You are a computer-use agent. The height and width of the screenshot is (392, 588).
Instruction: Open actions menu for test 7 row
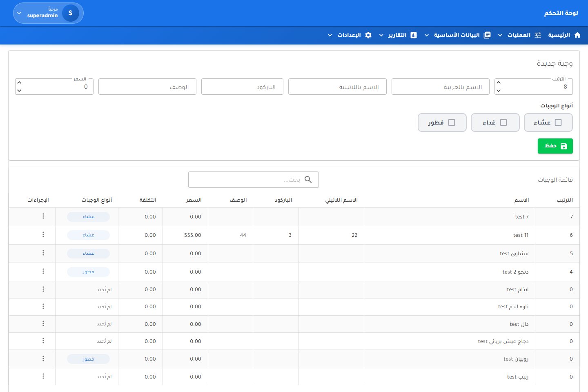(43, 216)
